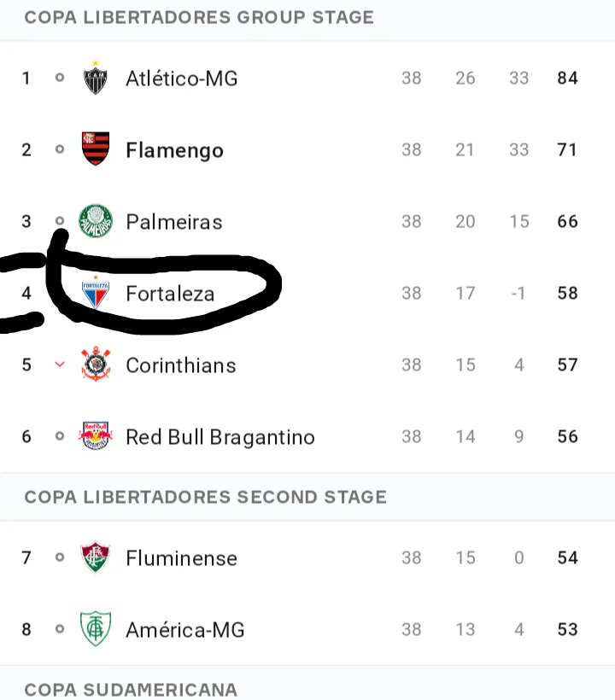
Task: Open the Fluminense team name
Action: click(181, 558)
